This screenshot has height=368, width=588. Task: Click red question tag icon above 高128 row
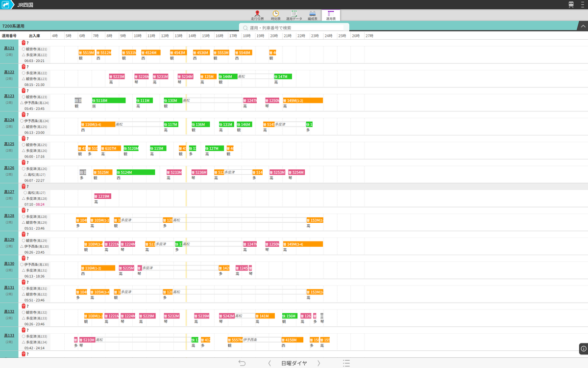pyautogui.click(x=24, y=210)
